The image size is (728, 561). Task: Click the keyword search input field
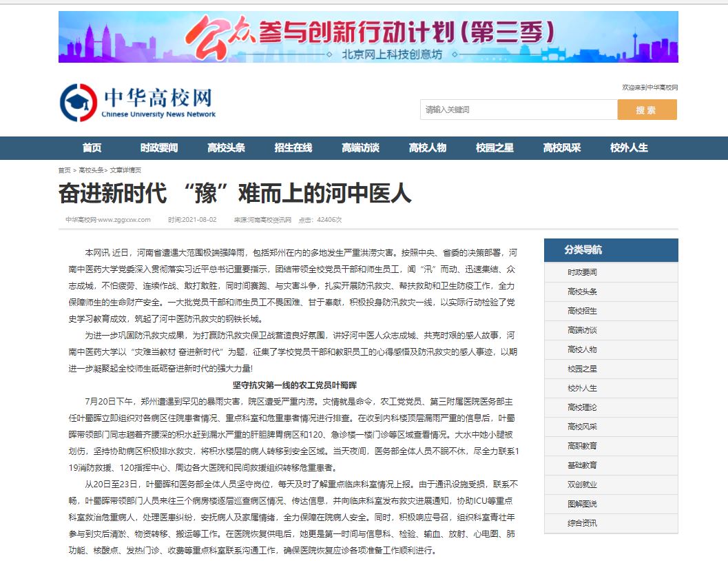point(518,110)
